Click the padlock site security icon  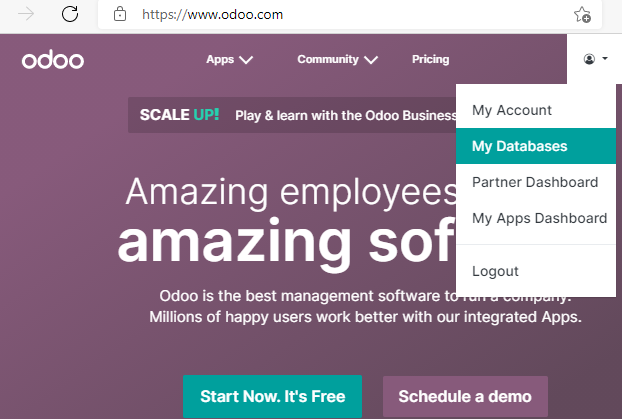pyautogui.click(x=120, y=15)
